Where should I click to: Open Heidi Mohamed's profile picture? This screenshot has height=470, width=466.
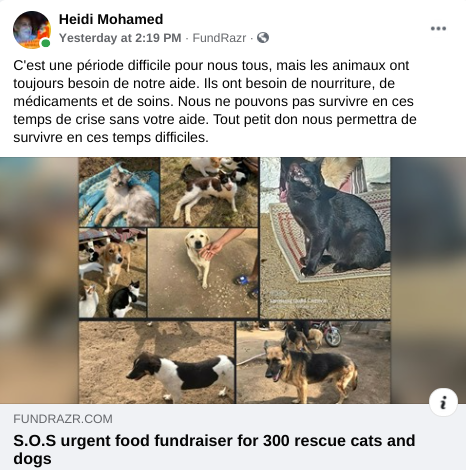click(32, 30)
